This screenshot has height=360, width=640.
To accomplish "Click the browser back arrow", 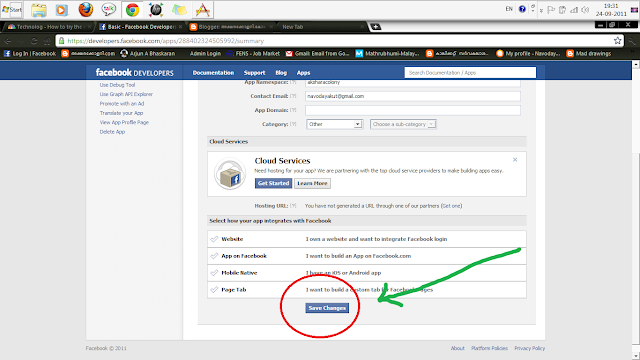I will coord(8,41).
